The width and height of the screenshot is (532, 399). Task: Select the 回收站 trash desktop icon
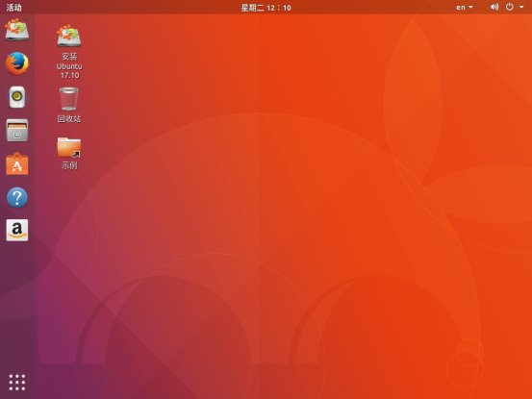point(69,105)
